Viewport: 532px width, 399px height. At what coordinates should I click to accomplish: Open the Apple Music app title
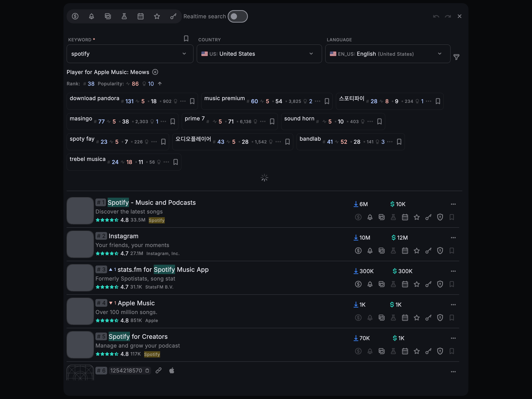point(136,303)
